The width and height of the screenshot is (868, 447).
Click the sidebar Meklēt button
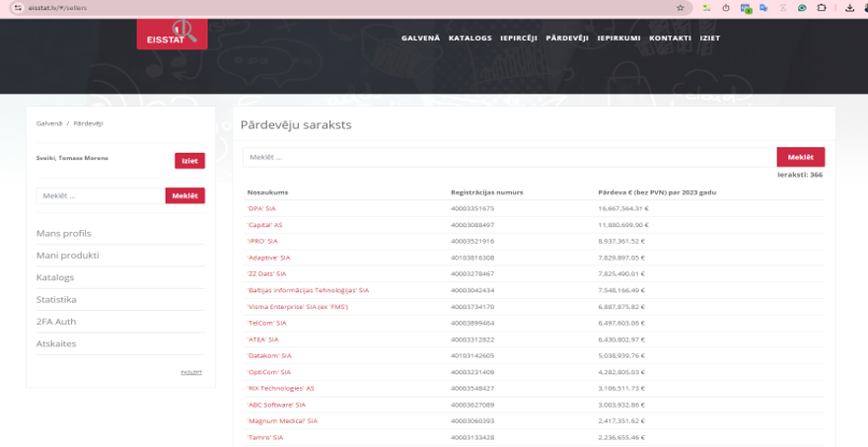[x=184, y=195]
